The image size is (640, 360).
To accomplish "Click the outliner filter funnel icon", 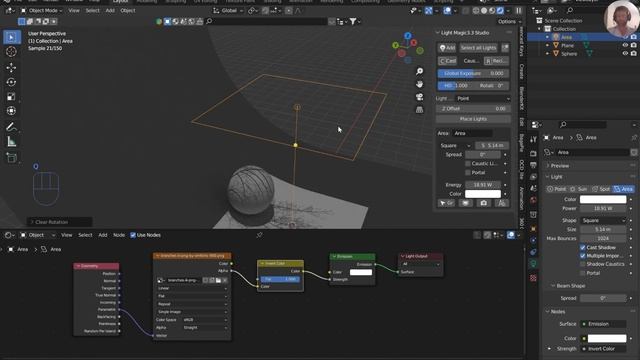I will (353, 21).
